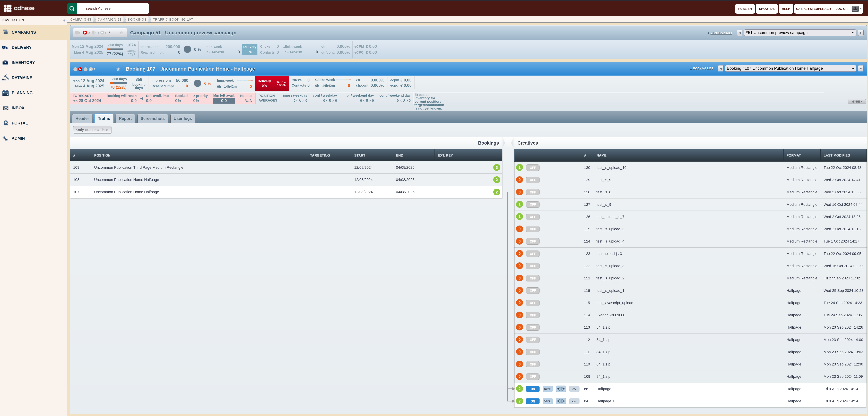The height and width of the screenshot is (416, 868).
Task: Expand the MORE forecast details
Action: [856, 102]
